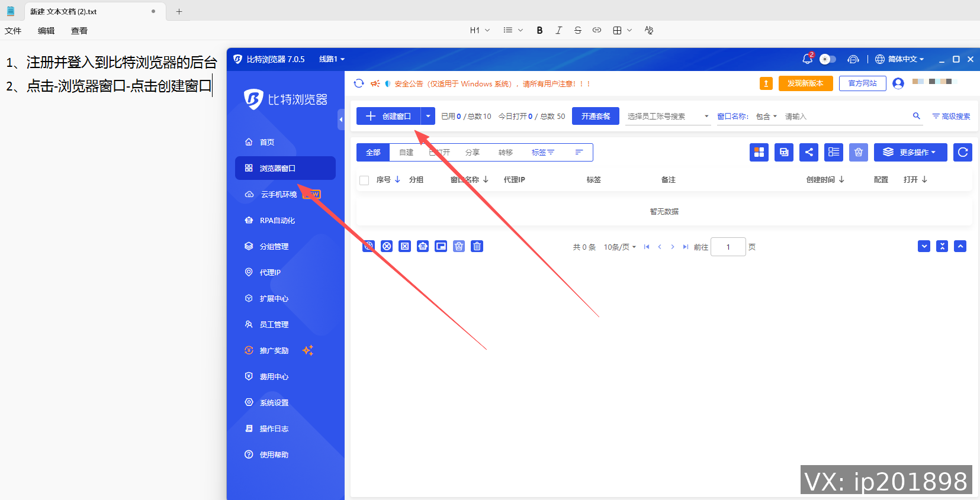Click the circled X icon below the table
Viewport: 980px width, 500px height.
pyautogui.click(x=387, y=246)
